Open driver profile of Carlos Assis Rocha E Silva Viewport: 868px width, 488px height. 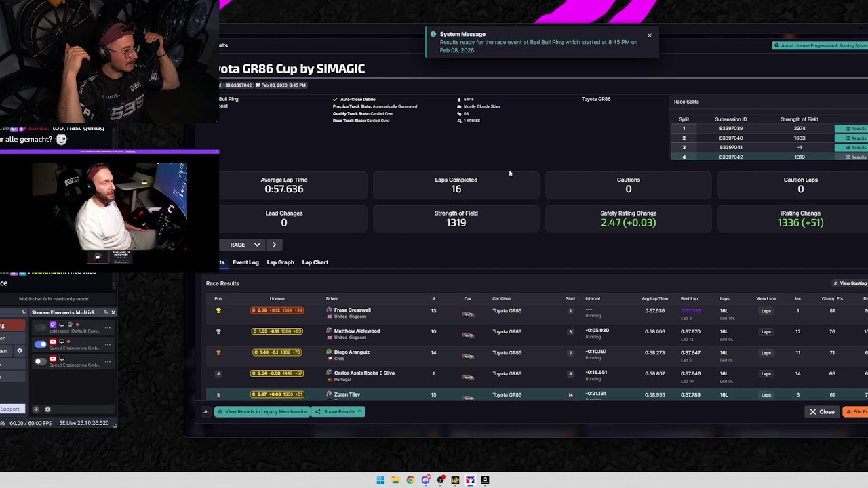coord(364,373)
